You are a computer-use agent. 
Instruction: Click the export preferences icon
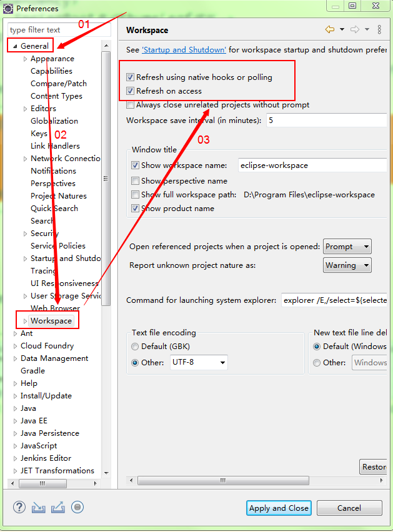58,508
